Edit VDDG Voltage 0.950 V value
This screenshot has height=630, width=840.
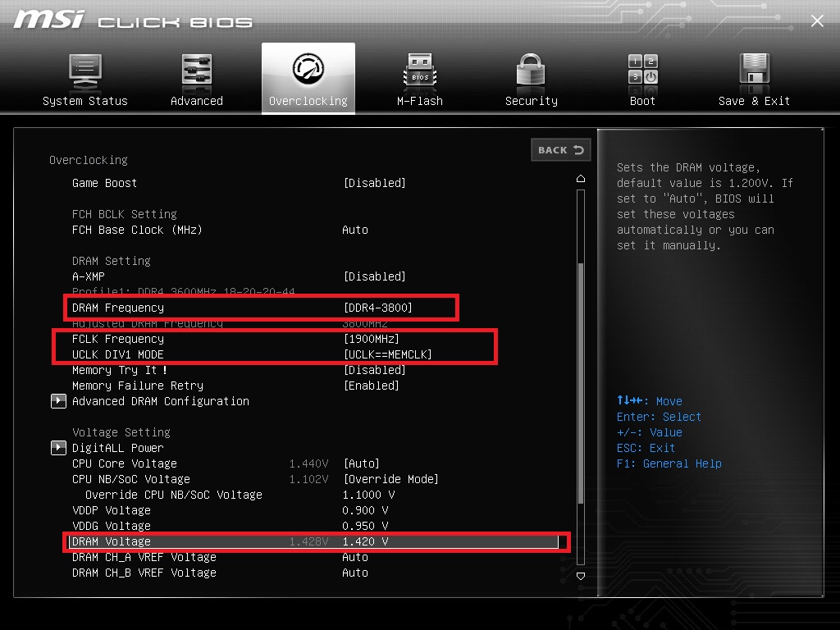tap(365, 526)
